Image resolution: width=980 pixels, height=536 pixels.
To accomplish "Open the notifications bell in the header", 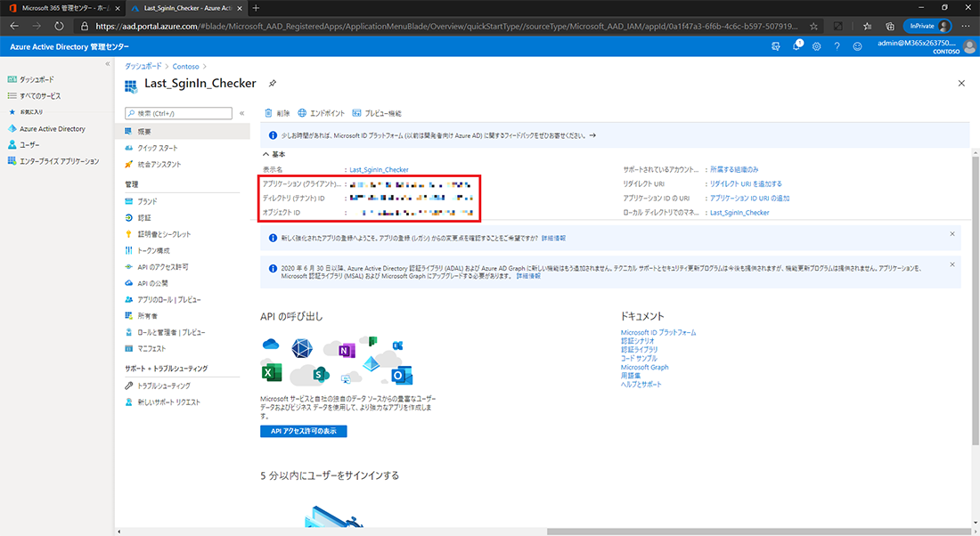I will [796, 46].
